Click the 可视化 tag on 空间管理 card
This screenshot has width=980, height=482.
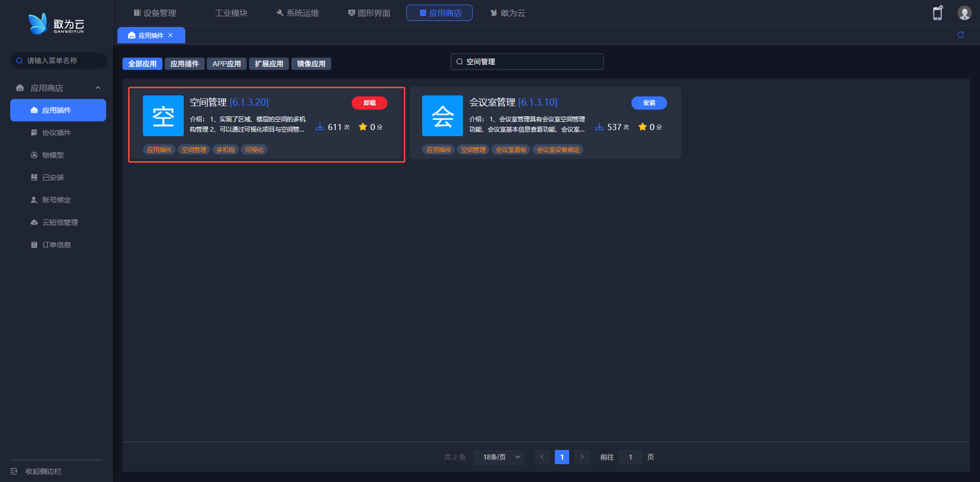[x=254, y=150]
